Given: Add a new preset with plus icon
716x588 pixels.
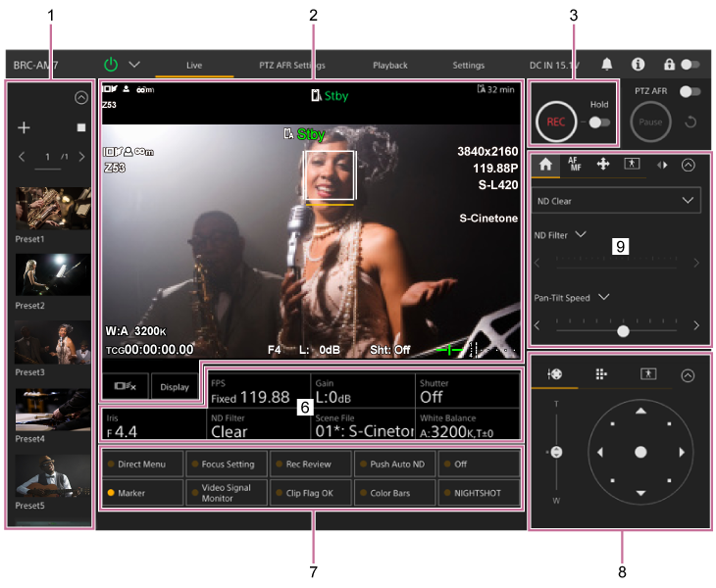Looking at the screenshot, I should click(x=25, y=128).
